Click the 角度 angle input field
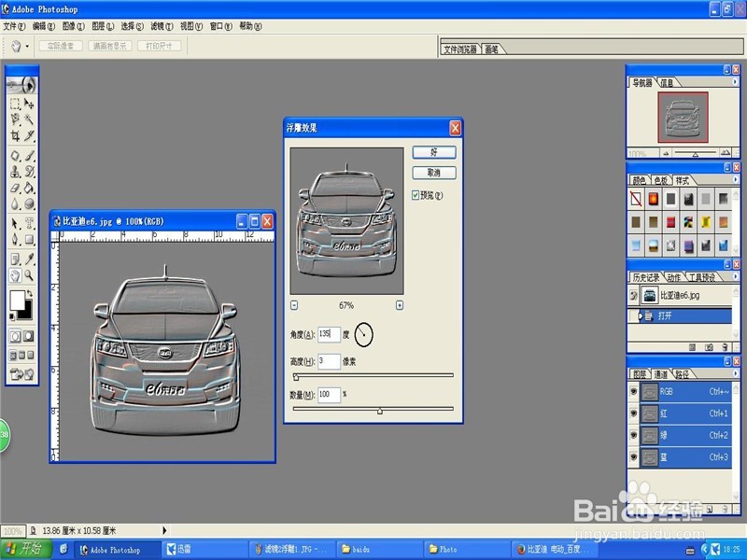The height and width of the screenshot is (560, 747). (329, 334)
